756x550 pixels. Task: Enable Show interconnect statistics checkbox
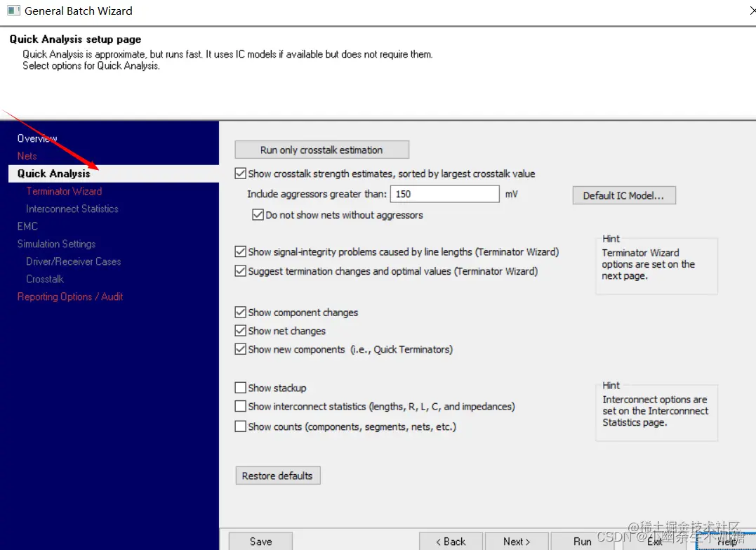240,406
